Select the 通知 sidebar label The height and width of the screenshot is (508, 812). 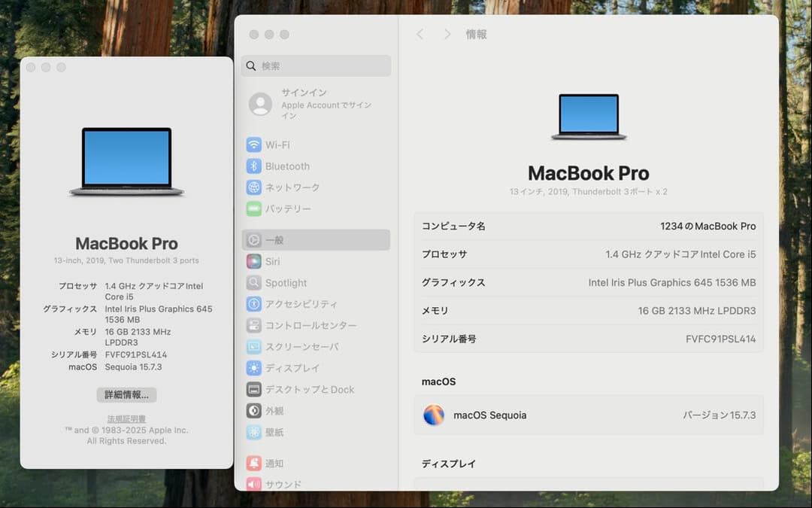click(x=274, y=464)
